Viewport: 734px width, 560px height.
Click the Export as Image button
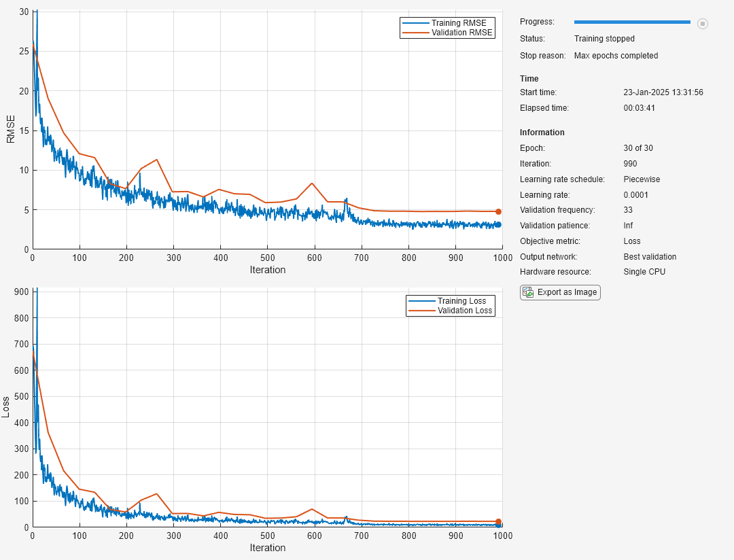click(x=560, y=292)
